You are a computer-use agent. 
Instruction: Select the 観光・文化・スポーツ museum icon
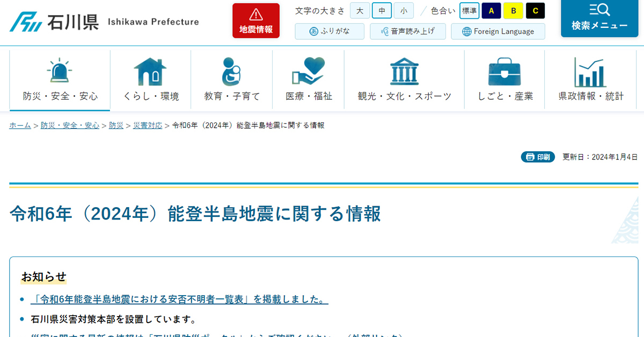pyautogui.click(x=404, y=72)
